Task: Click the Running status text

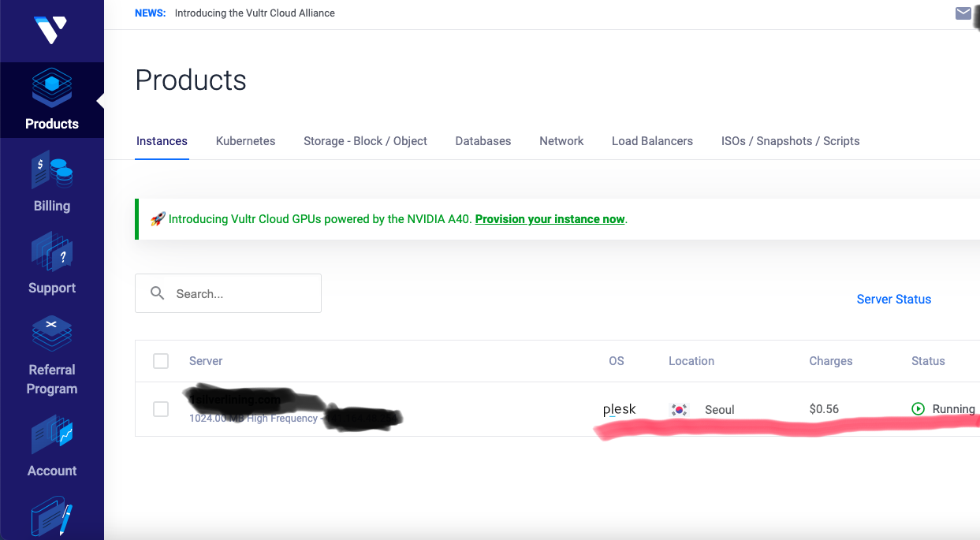Action: coord(954,409)
